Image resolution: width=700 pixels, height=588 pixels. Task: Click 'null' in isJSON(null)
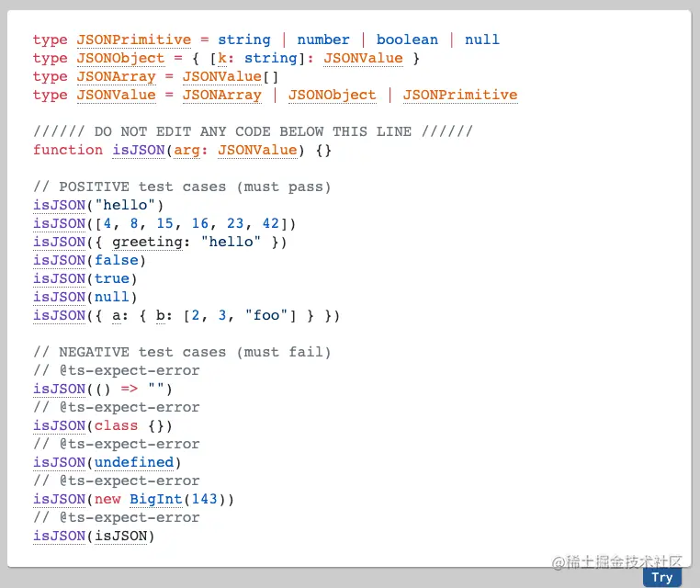pos(111,297)
